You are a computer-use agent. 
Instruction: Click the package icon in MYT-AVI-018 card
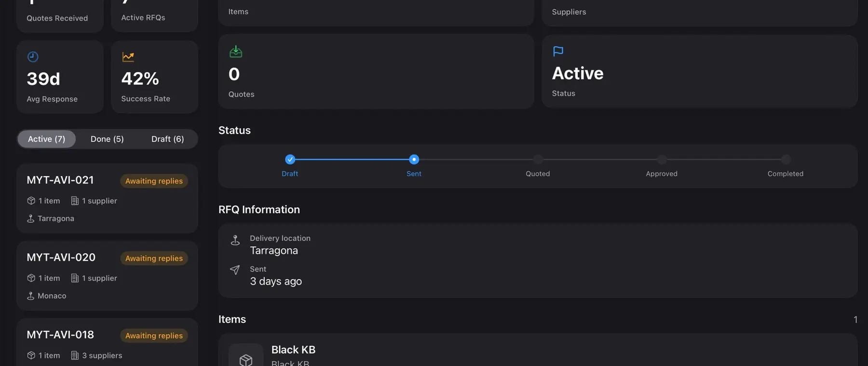(31, 355)
